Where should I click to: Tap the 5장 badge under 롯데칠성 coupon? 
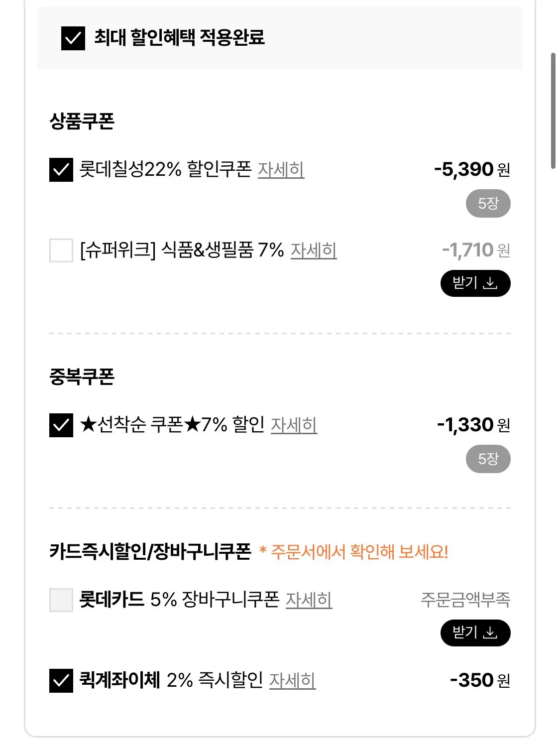pyautogui.click(x=488, y=204)
